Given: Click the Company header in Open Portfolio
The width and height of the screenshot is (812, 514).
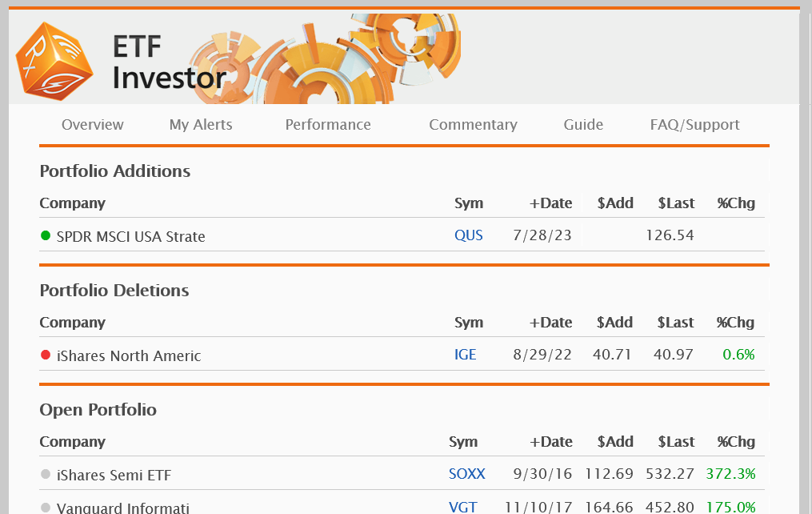Looking at the screenshot, I should (x=73, y=441).
